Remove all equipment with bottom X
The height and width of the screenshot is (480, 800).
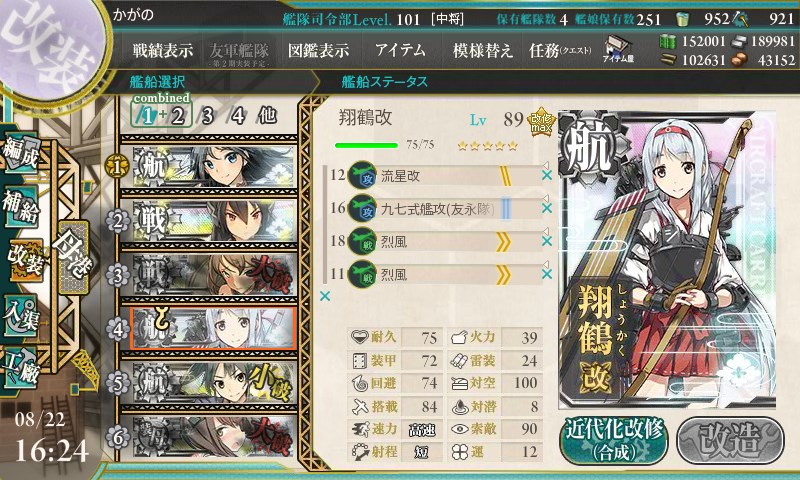point(324,296)
